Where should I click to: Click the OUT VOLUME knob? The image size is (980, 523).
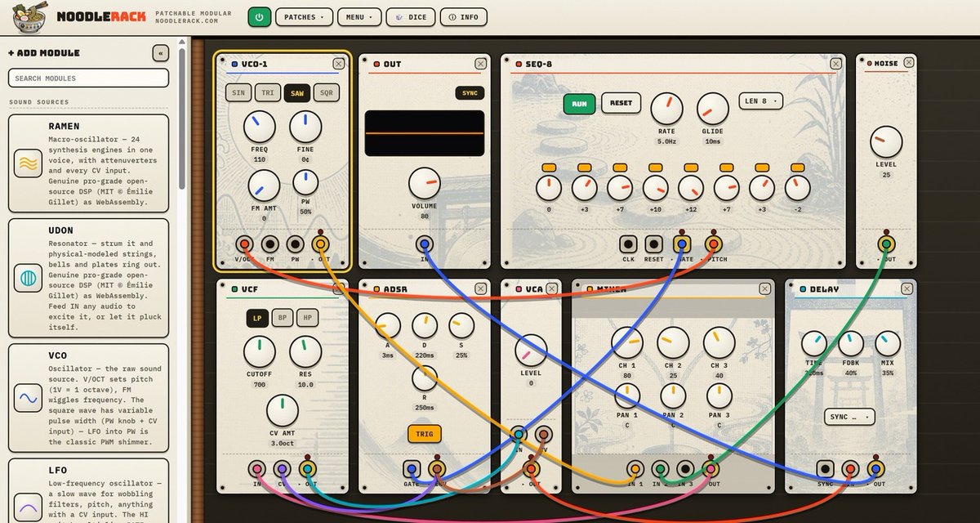(424, 184)
